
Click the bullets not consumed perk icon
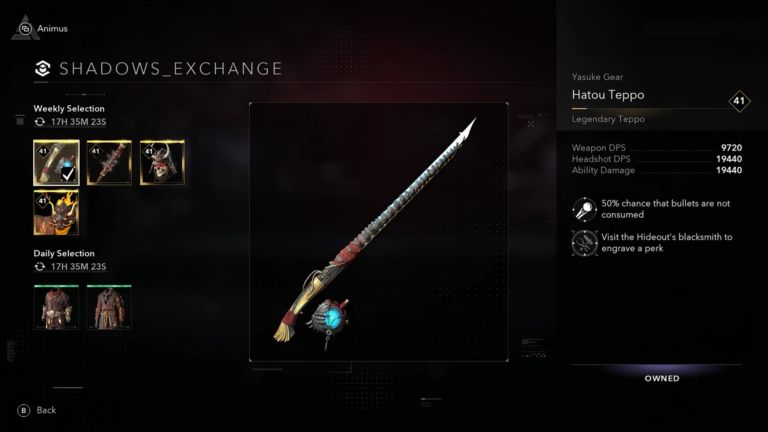coord(584,210)
